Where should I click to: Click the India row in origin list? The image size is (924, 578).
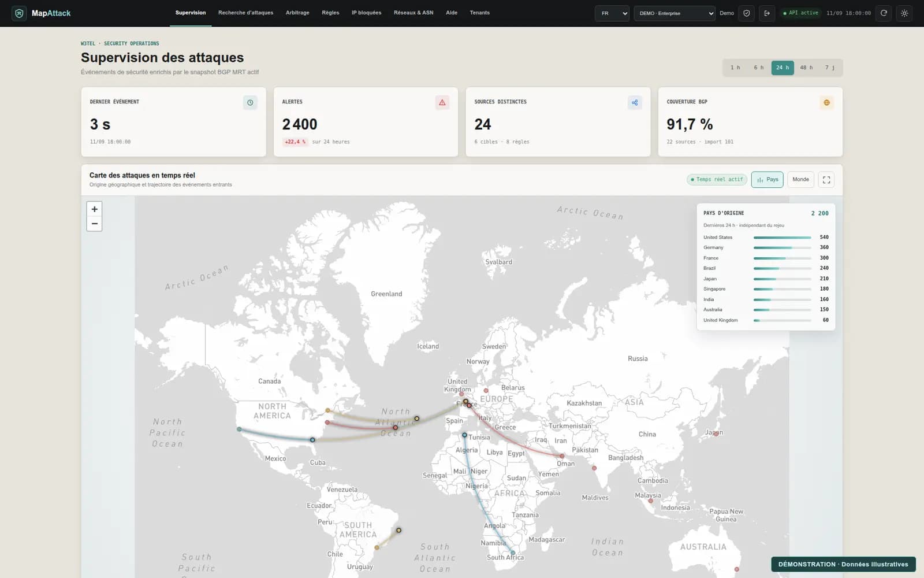[766, 299]
